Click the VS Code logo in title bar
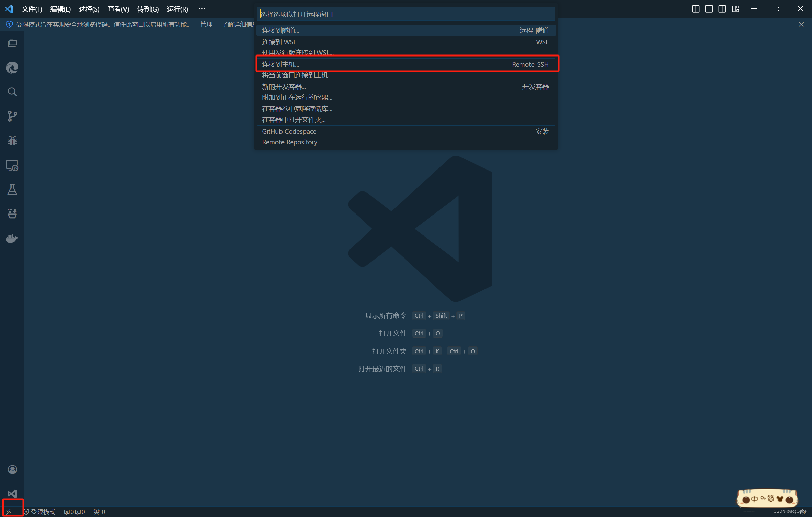812x517 pixels. (x=9, y=9)
